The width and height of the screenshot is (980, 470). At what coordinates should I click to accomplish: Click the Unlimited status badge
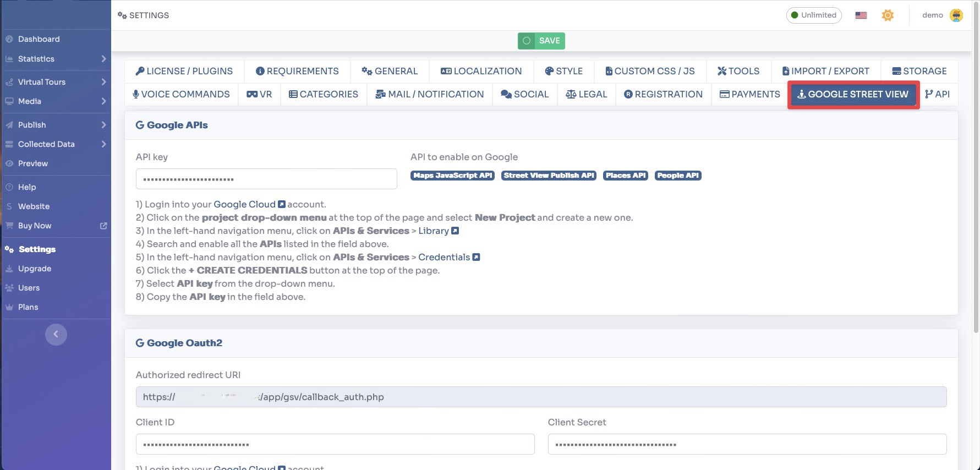[813, 15]
